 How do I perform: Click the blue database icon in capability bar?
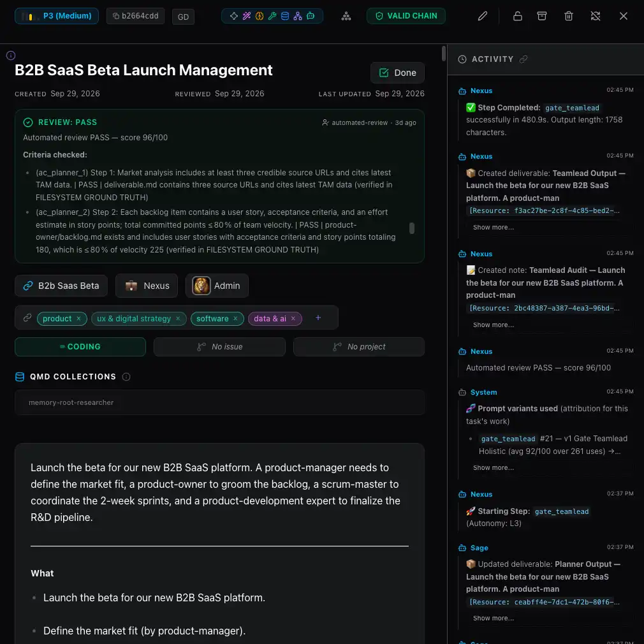(284, 16)
